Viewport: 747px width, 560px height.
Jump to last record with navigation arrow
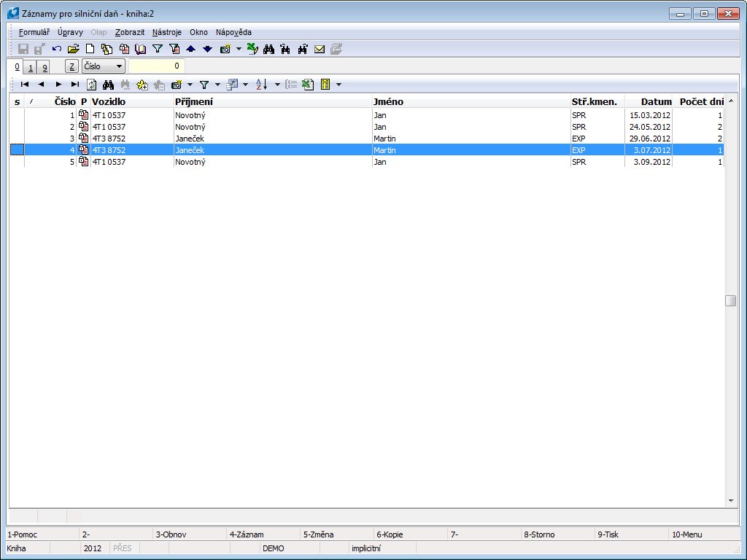coord(74,85)
